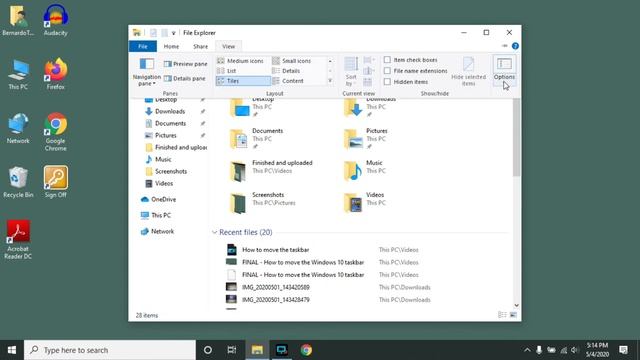Open the Navigation pane dropdown
The width and height of the screenshot is (640, 360).
point(146,72)
